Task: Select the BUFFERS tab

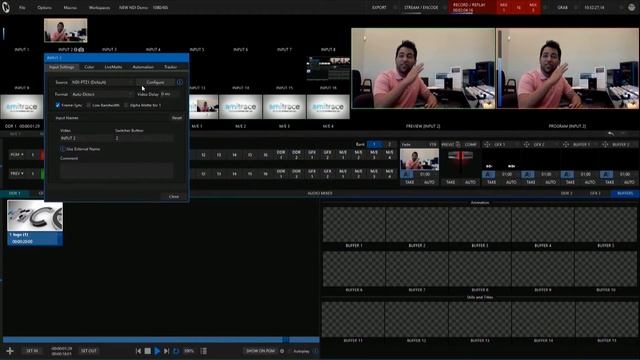Action: pos(624,193)
